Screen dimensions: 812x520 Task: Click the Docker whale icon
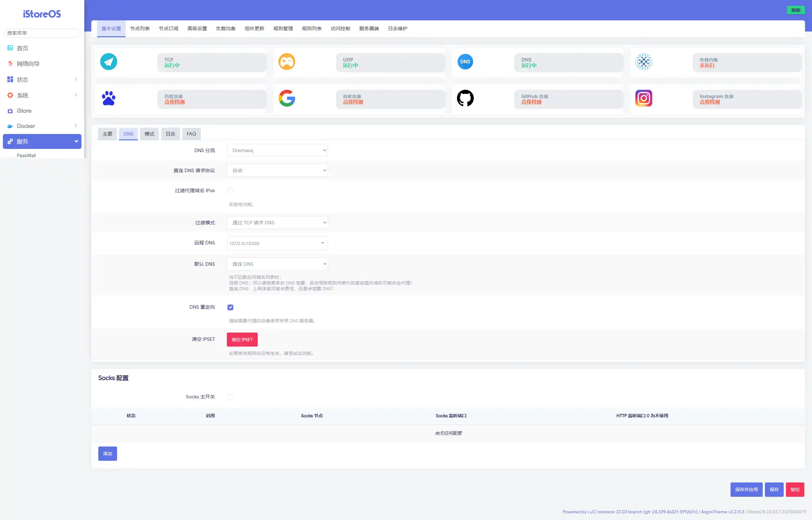[x=10, y=126]
